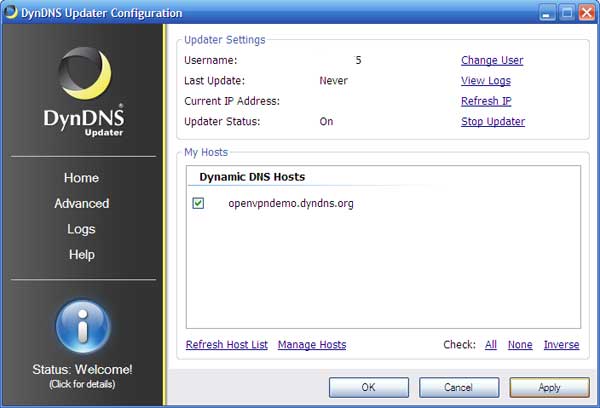600x408 pixels.
Task: Open the Advanced section
Action: (x=82, y=203)
